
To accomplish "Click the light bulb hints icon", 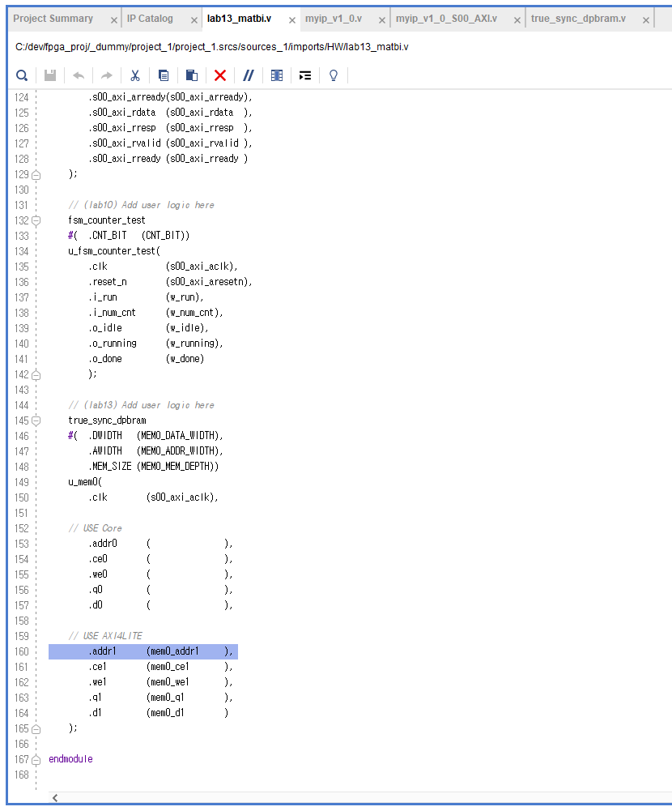I will point(334,75).
